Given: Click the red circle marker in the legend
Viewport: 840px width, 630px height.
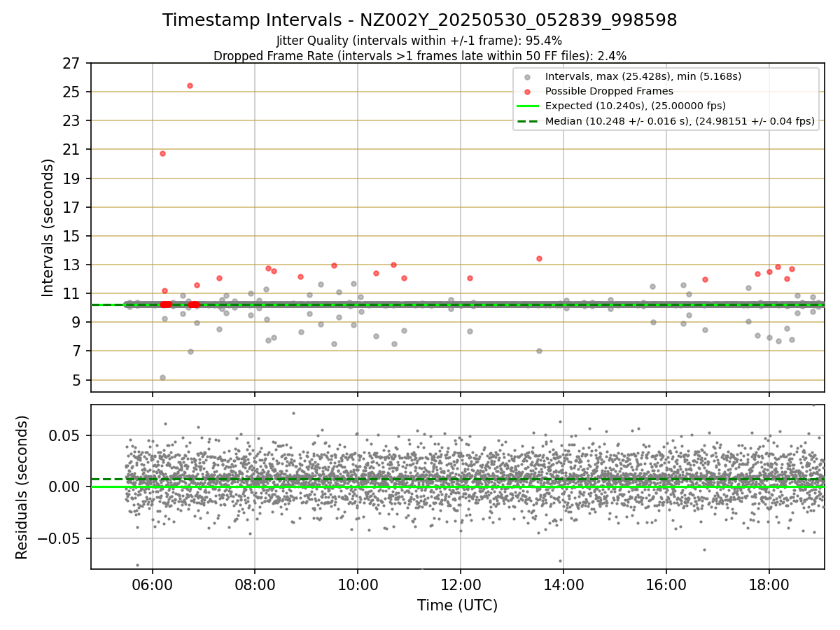Looking at the screenshot, I should tap(528, 92).
